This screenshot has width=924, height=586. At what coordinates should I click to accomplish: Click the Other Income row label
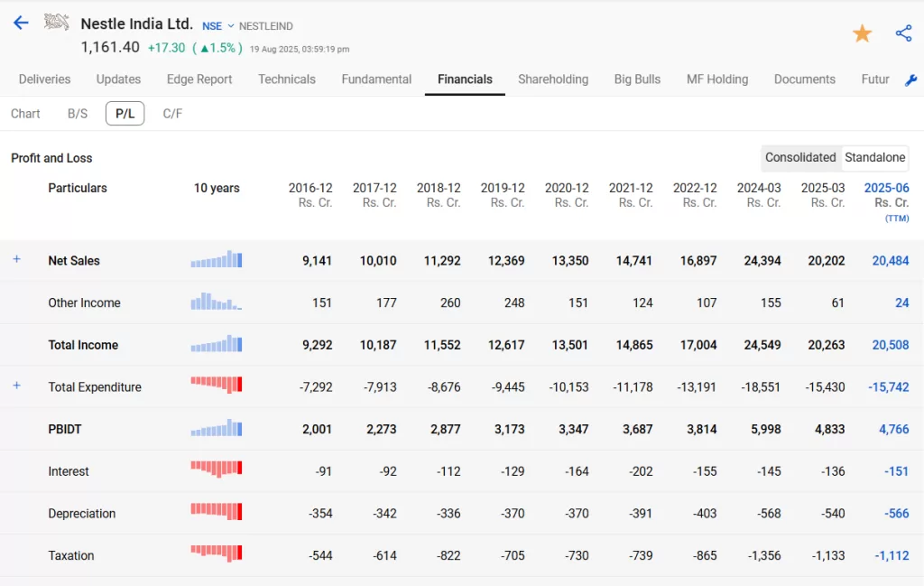click(84, 302)
